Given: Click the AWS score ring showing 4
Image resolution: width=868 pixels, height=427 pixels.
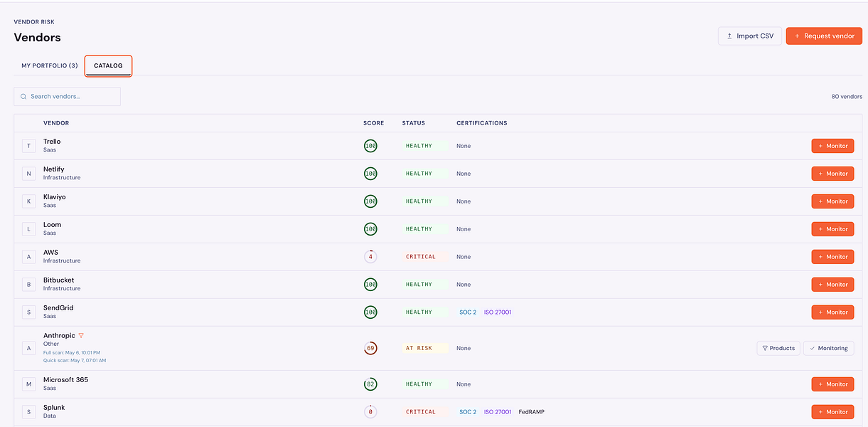Looking at the screenshot, I should click(x=370, y=257).
